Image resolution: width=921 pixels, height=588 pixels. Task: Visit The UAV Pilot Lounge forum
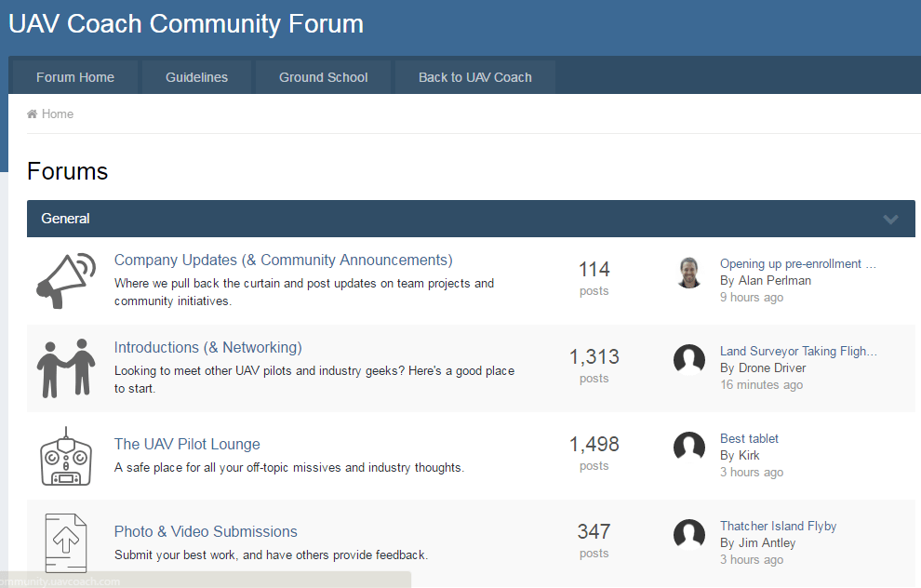[187, 445]
